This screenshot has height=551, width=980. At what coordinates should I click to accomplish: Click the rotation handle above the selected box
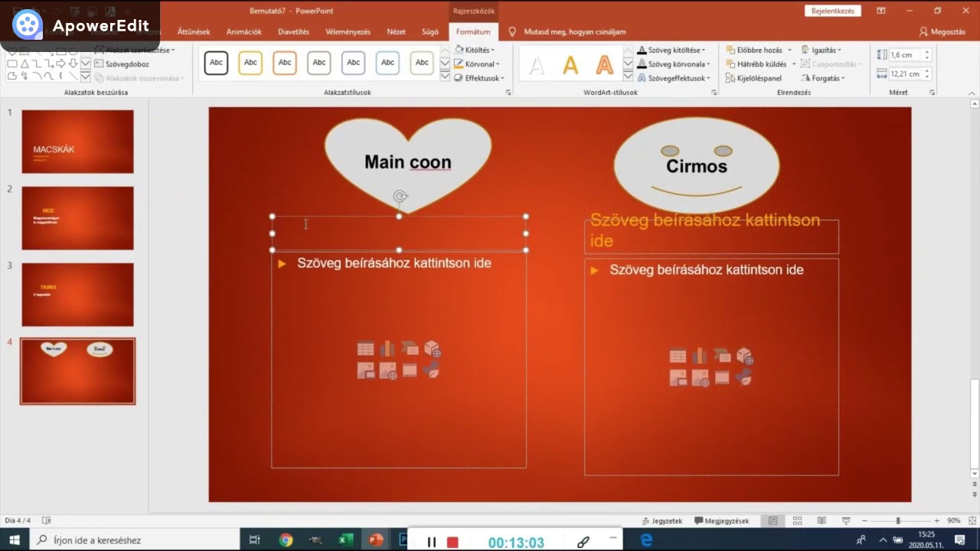click(x=400, y=197)
